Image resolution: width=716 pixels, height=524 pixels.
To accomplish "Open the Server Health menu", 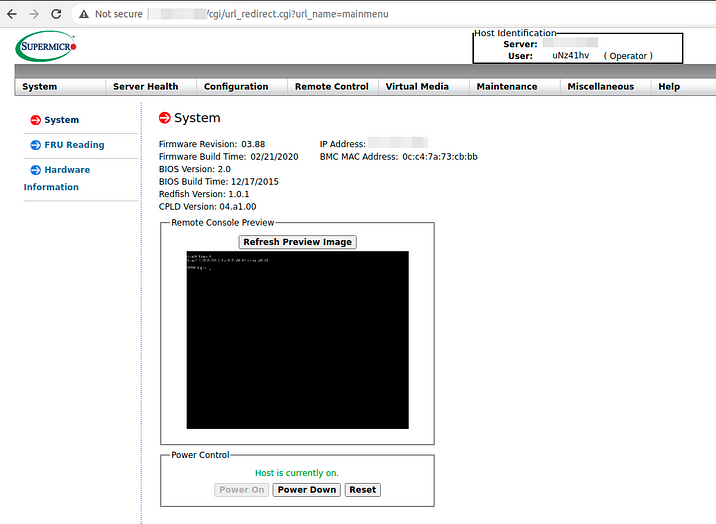I will 145,87.
